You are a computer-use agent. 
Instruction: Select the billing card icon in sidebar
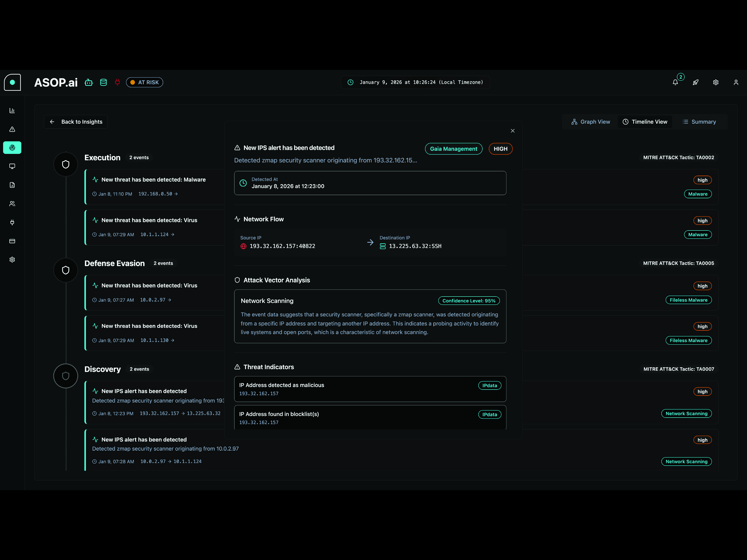click(x=12, y=241)
